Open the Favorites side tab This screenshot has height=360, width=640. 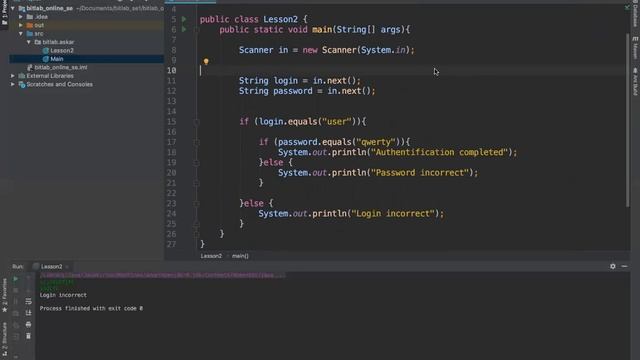(x=4, y=295)
